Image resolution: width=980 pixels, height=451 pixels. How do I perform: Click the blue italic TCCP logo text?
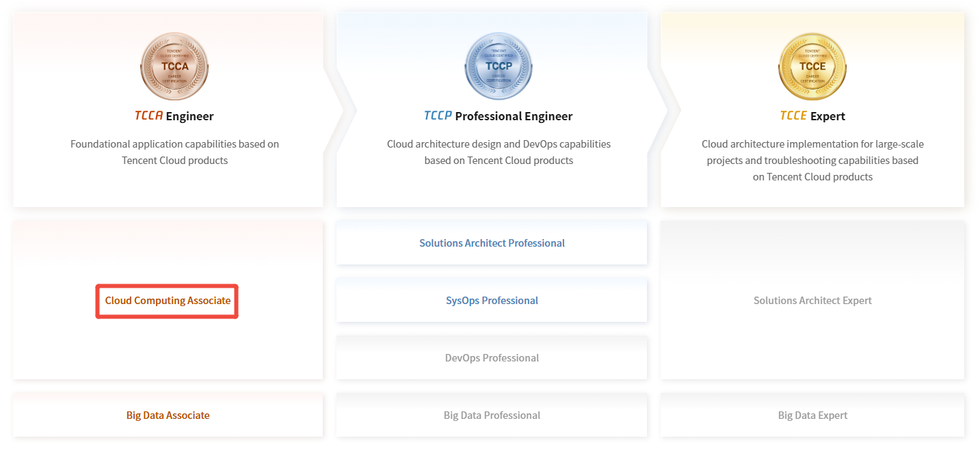(x=438, y=115)
